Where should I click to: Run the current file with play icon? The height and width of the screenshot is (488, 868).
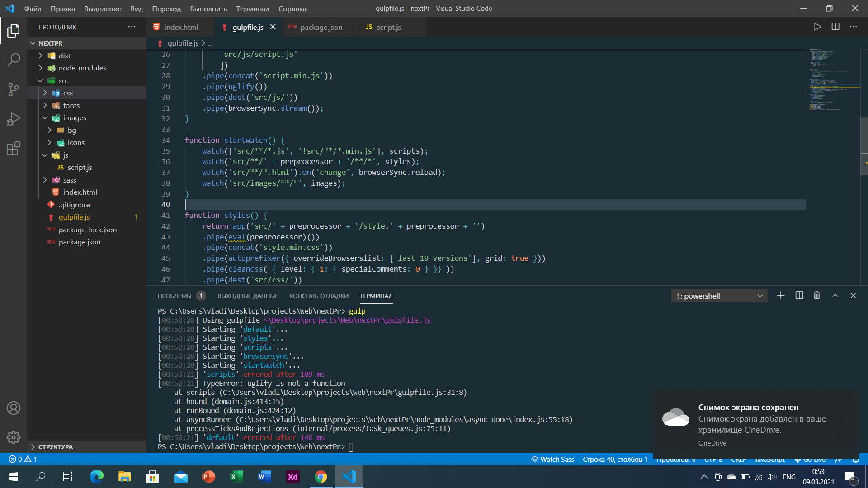817,27
